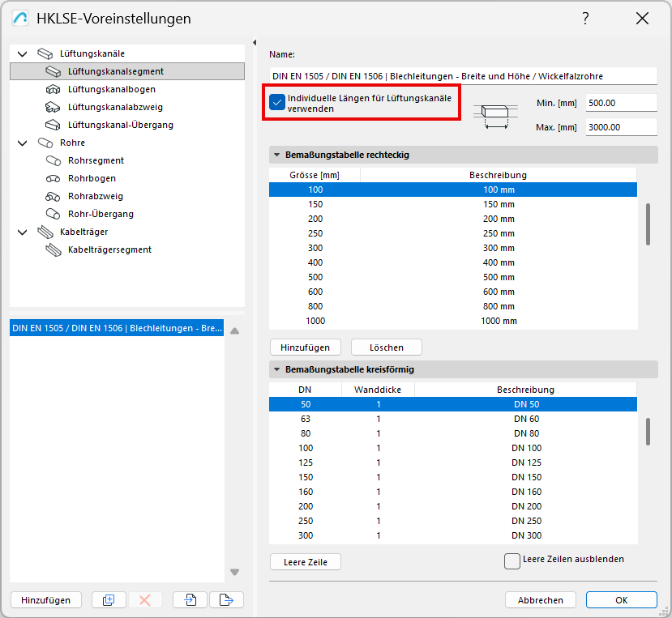Click the Lüftungskanalabzweig icon
Viewport: 672px width, 618px height.
pyautogui.click(x=54, y=107)
